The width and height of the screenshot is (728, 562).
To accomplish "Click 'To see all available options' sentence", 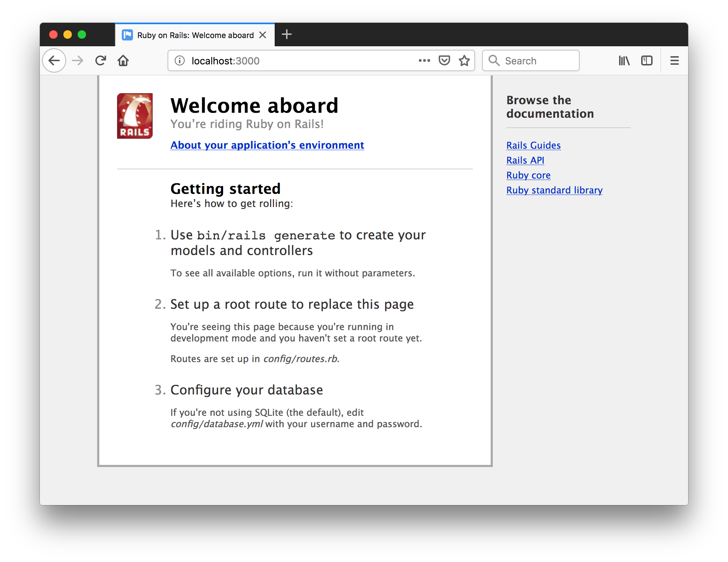I will pos(292,273).
